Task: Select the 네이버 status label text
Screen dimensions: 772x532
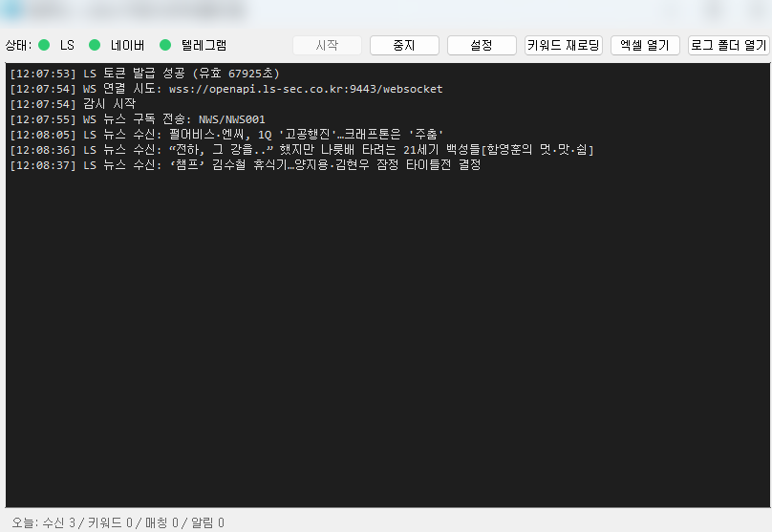Action: [x=127, y=45]
